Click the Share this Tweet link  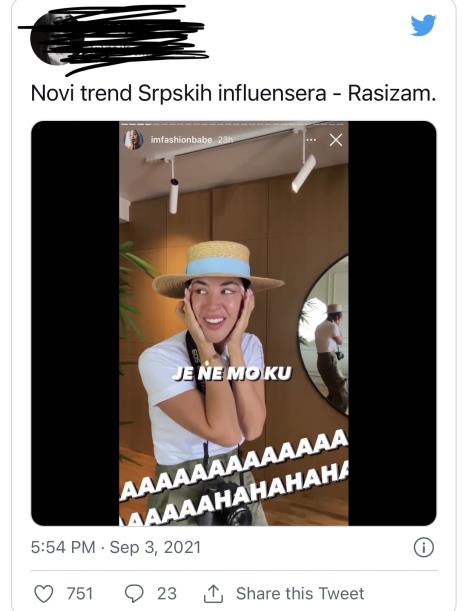tap(300, 593)
